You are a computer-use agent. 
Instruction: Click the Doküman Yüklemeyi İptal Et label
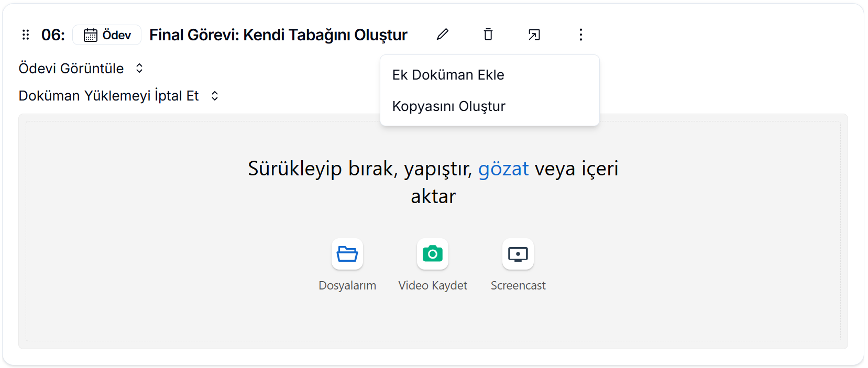109,96
